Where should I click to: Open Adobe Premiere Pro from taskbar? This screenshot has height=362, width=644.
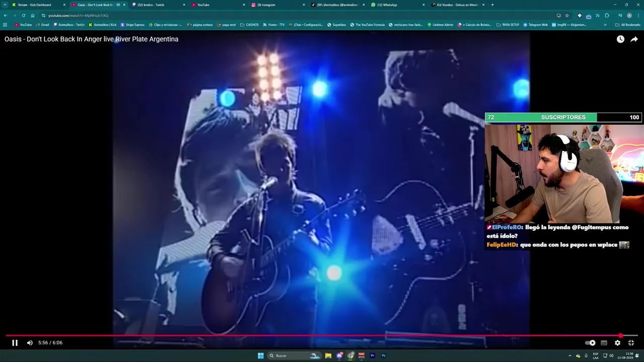(373, 355)
